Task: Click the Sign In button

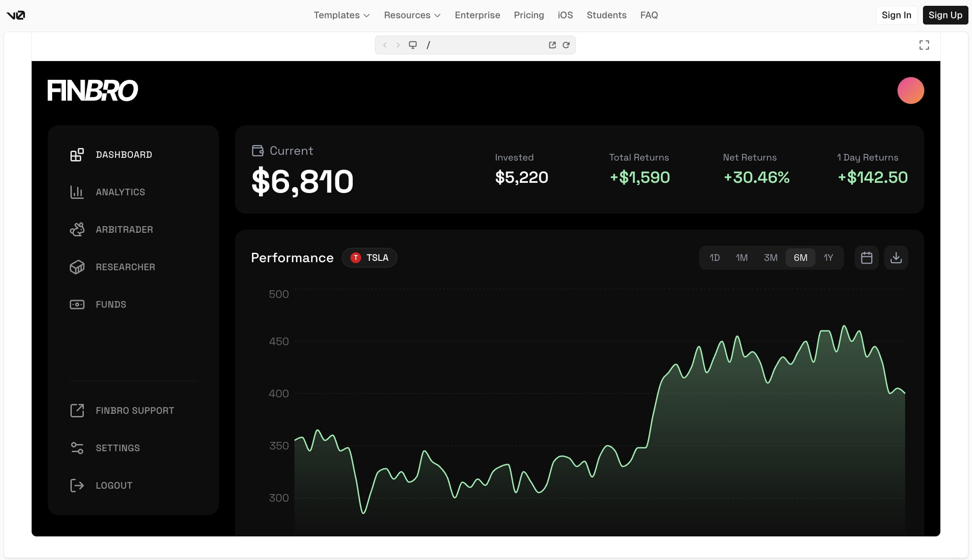Action: [896, 15]
